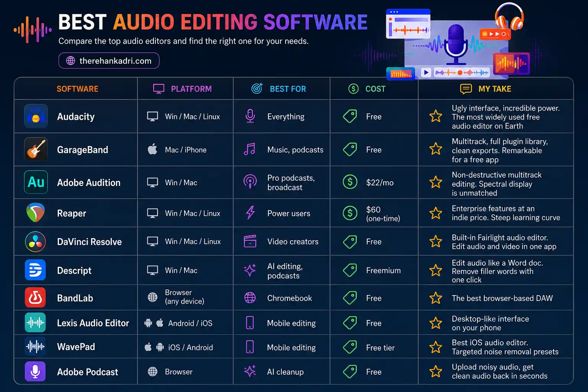The width and height of the screenshot is (588, 392).
Task: Click the Power users best-for text
Action: [x=289, y=214]
